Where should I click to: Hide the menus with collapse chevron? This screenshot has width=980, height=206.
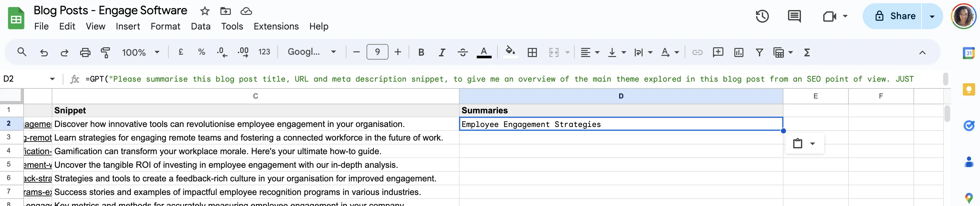pyautogui.click(x=922, y=53)
